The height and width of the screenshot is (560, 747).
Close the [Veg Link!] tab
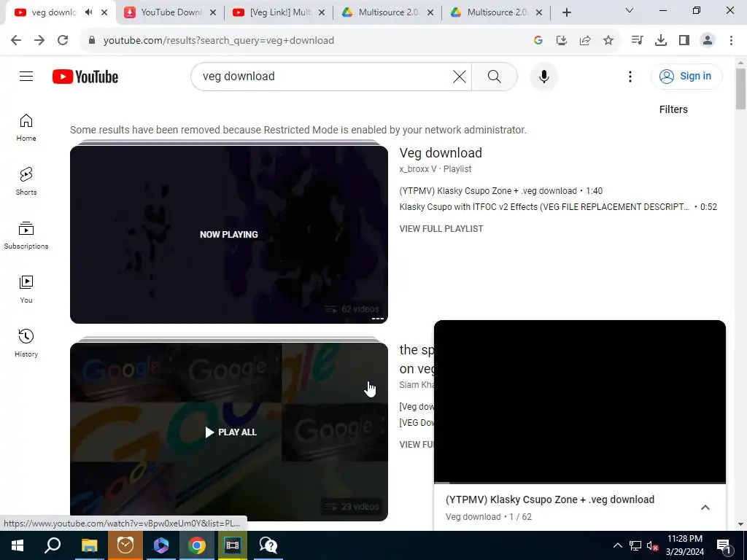(322, 12)
